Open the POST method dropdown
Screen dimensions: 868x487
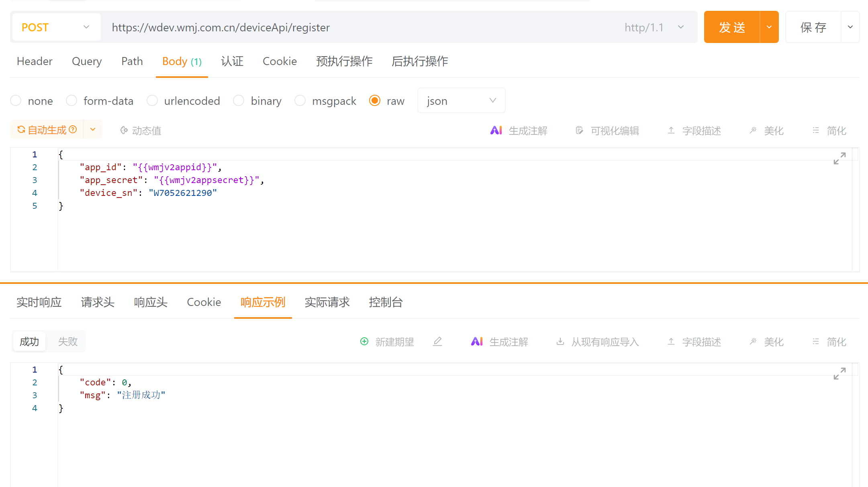[x=56, y=27]
